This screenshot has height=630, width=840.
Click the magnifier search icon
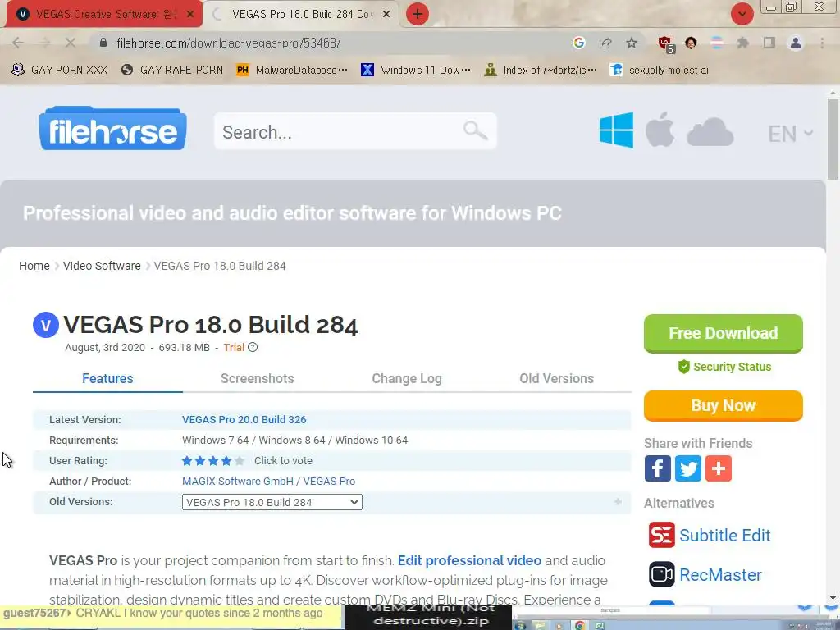[475, 130]
